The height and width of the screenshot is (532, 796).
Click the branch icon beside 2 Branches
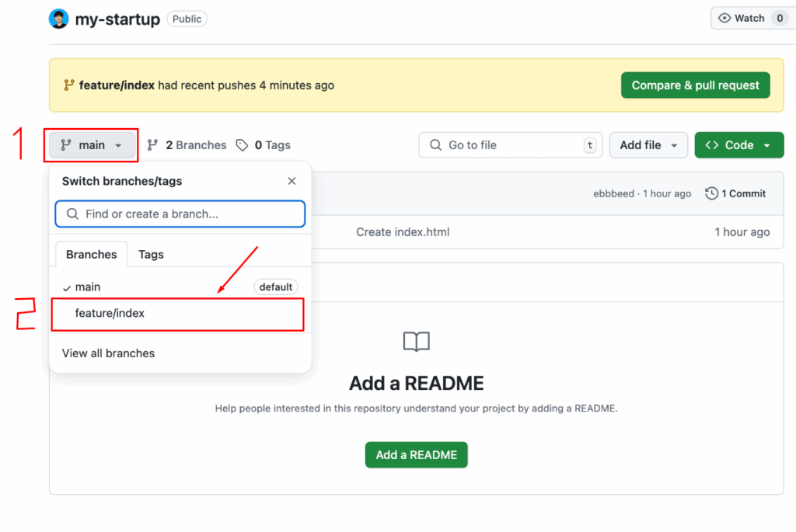click(153, 145)
